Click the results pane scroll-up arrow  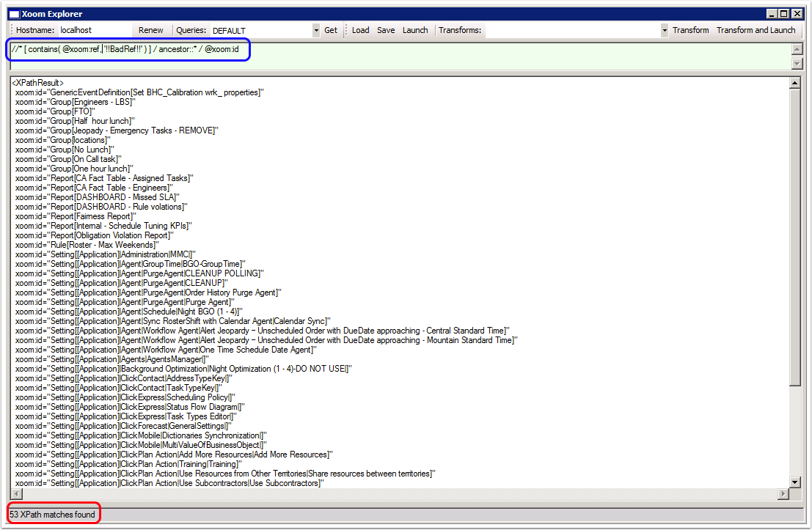click(x=794, y=83)
